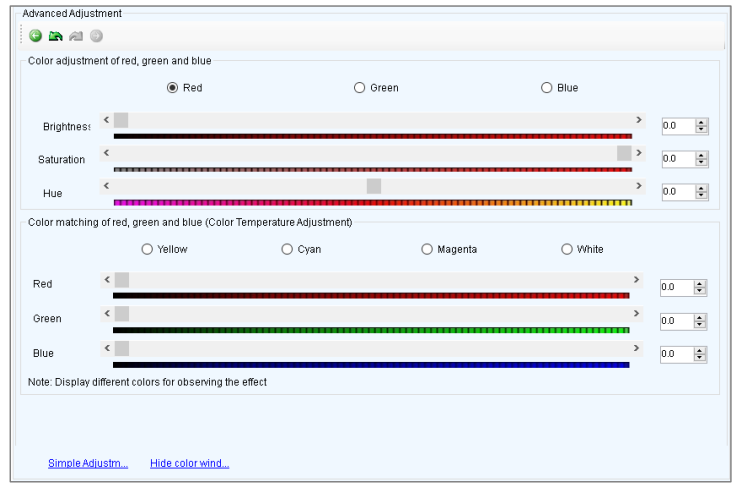Click the Red matching slider thumb
This screenshot has height=486, width=736.
pos(122,280)
